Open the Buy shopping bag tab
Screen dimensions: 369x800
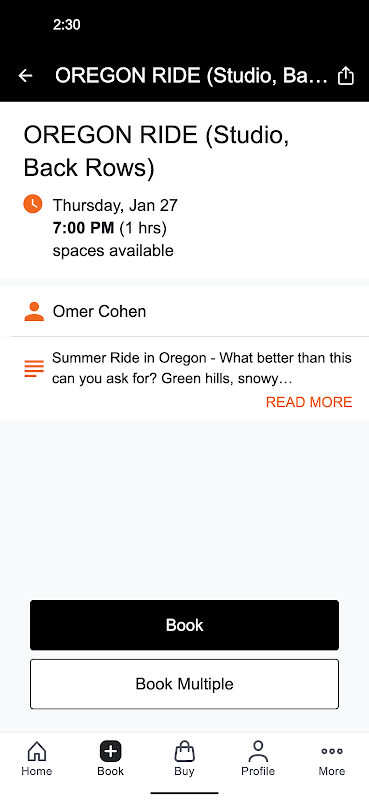[x=184, y=758]
